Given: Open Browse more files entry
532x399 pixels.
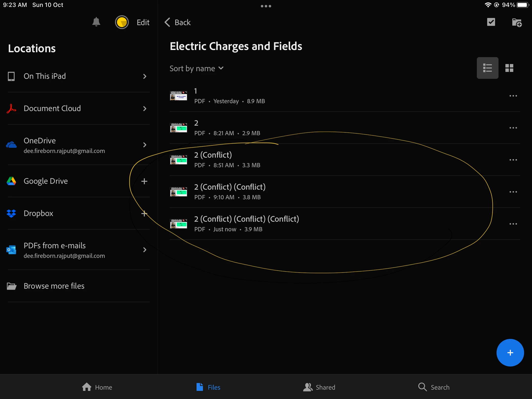Looking at the screenshot, I should [x=54, y=286].
